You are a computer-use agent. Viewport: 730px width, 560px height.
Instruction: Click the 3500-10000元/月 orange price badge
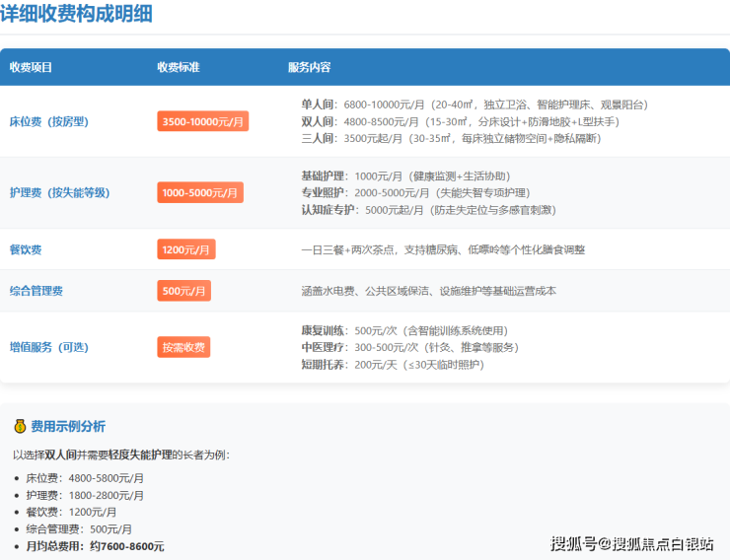(202, 121)
